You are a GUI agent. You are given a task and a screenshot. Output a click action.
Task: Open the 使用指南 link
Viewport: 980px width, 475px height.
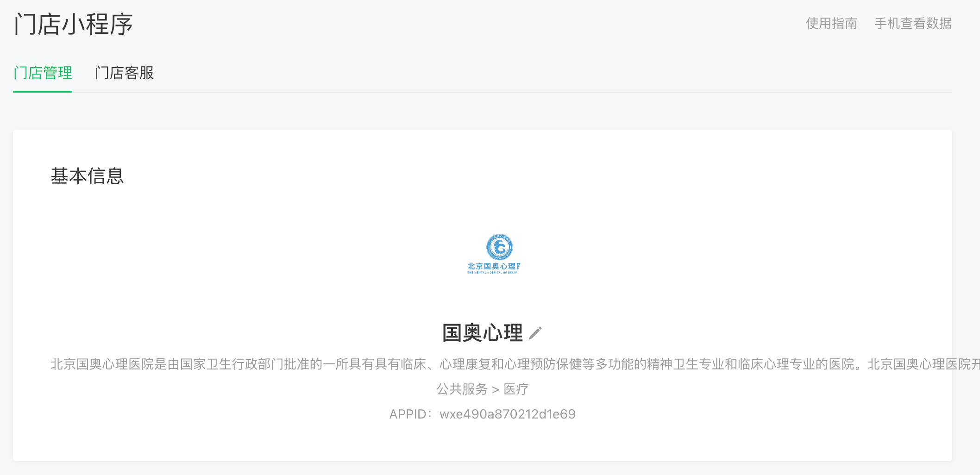coord(831,23)
